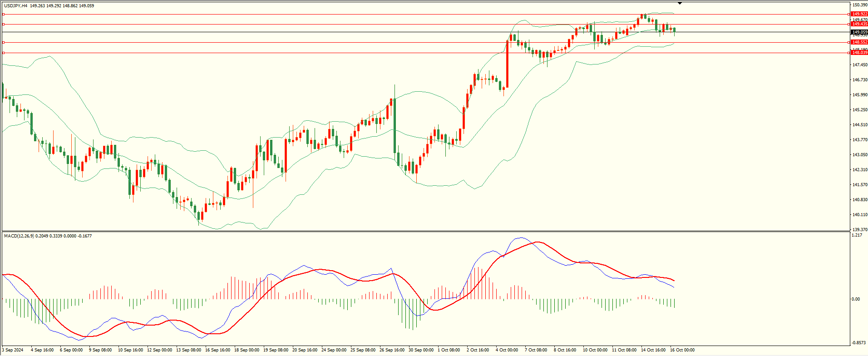Viewport: 868px width, 356px height.
Task: Select the 148.039 line's left anchor handle
Action: tap(4, 53)
